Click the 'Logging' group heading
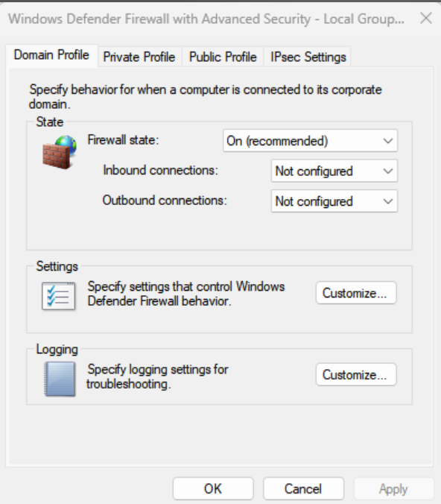This screenshot has width=441, height=504. (57, 350)
